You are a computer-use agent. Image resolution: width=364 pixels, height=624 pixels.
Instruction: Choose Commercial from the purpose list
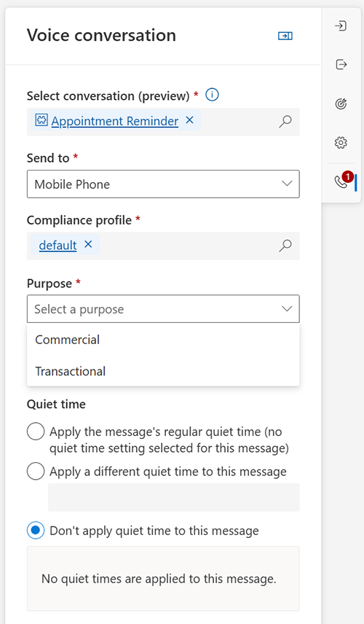[x=163, y=340]
